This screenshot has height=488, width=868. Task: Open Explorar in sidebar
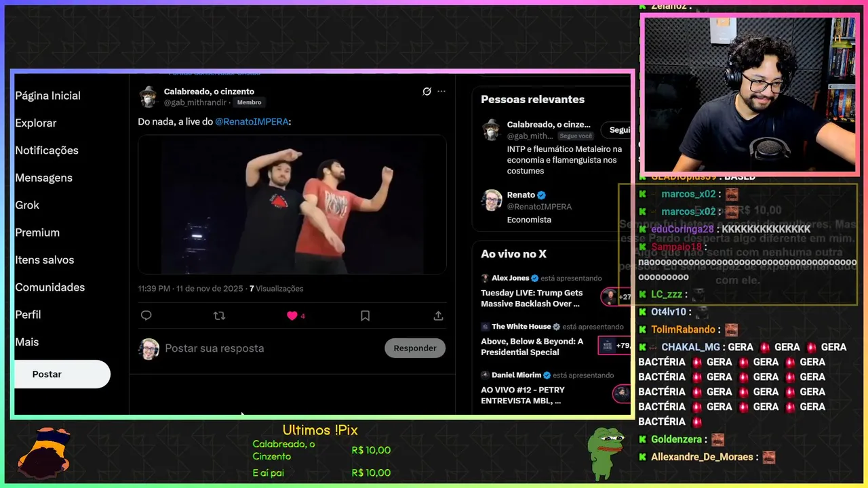pos(36,123)
